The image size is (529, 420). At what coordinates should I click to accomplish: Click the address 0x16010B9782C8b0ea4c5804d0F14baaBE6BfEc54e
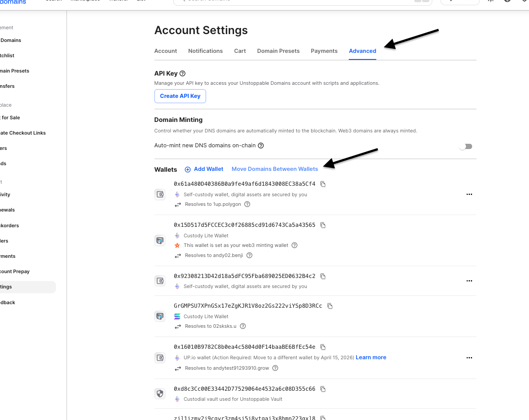245,347
